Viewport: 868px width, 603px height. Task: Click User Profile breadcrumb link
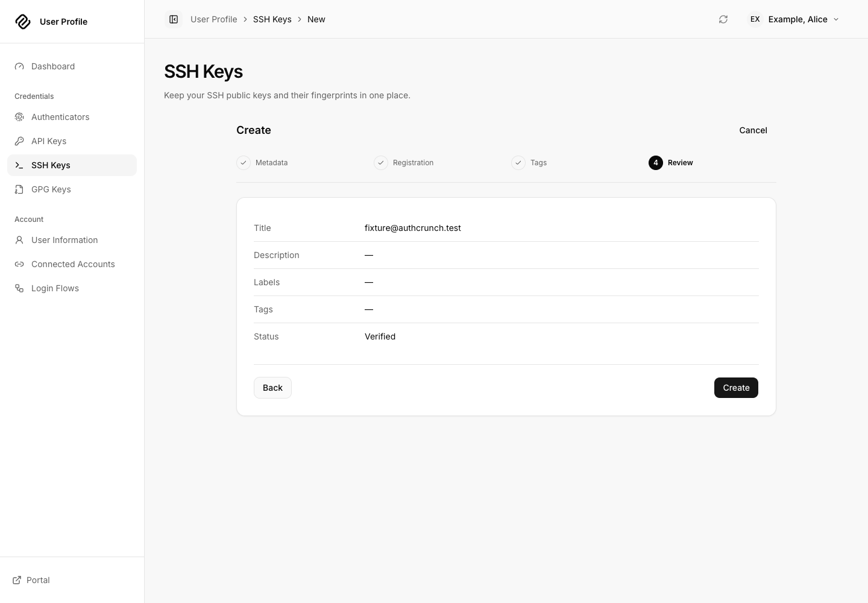click(214, 19)
